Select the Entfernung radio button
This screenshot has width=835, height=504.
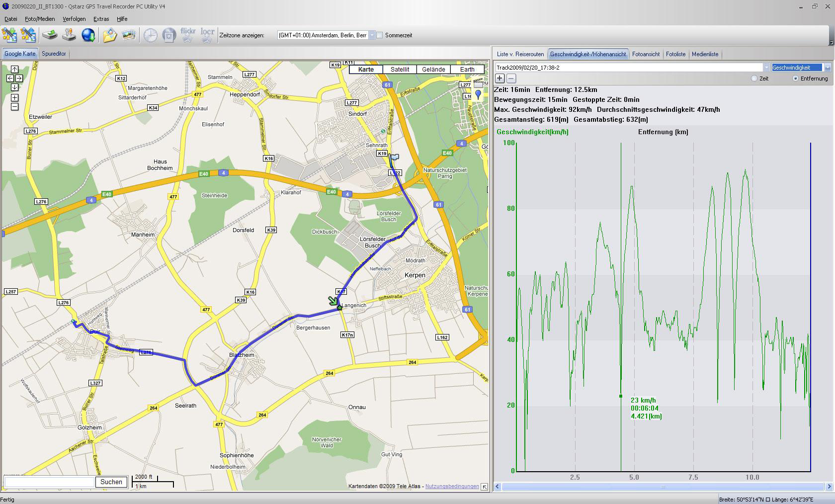(x=795, y=79)
